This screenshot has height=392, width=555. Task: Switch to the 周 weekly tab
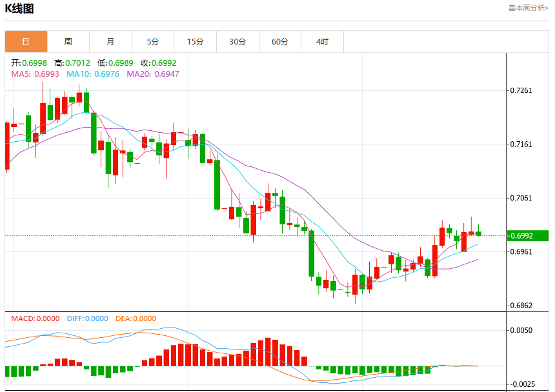pos(68,42)
